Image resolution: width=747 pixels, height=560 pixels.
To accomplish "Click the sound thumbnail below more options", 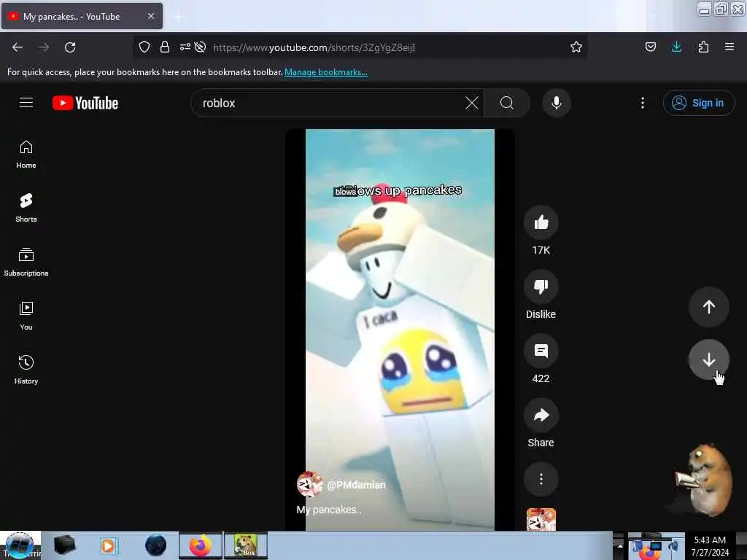I will coord(541,519).
